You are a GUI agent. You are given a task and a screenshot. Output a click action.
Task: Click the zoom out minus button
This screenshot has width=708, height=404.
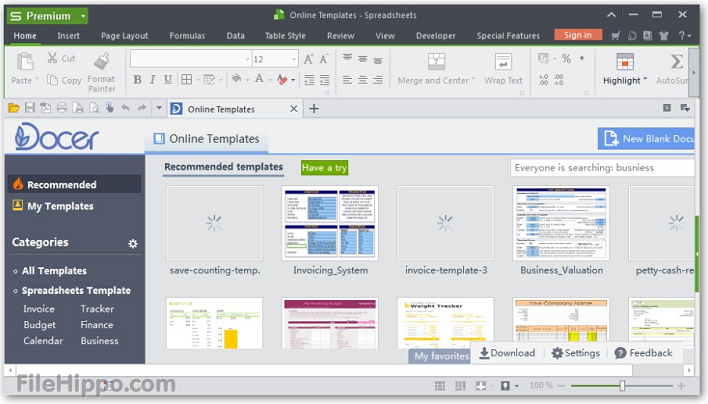561,385
